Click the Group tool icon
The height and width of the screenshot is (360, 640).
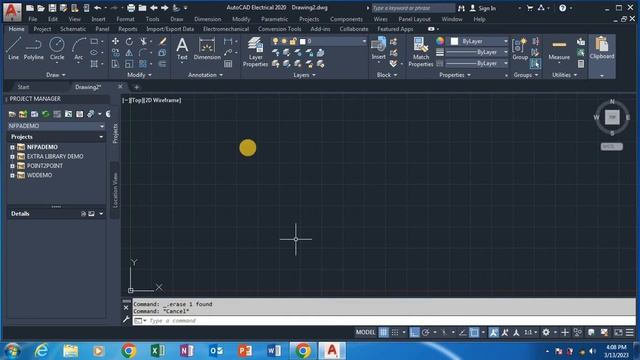[520, 49]
